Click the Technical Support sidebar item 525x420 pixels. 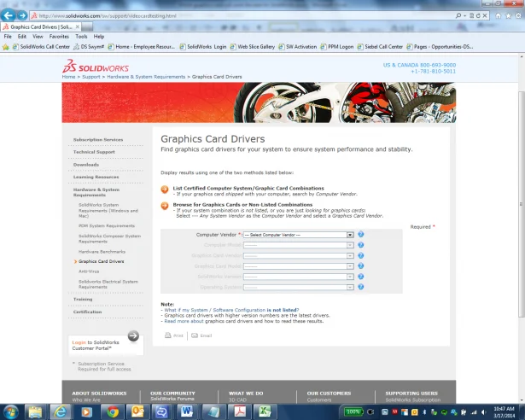[x=95, y=152]
